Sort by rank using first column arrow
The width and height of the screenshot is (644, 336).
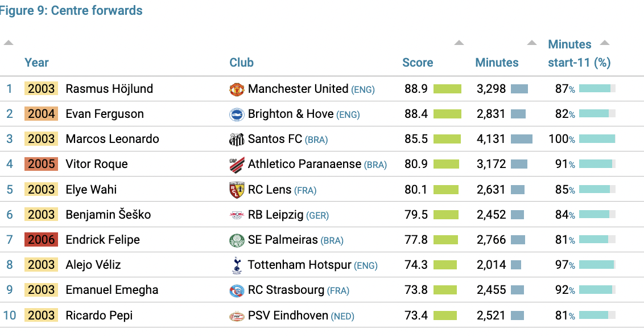pos(9,43)
